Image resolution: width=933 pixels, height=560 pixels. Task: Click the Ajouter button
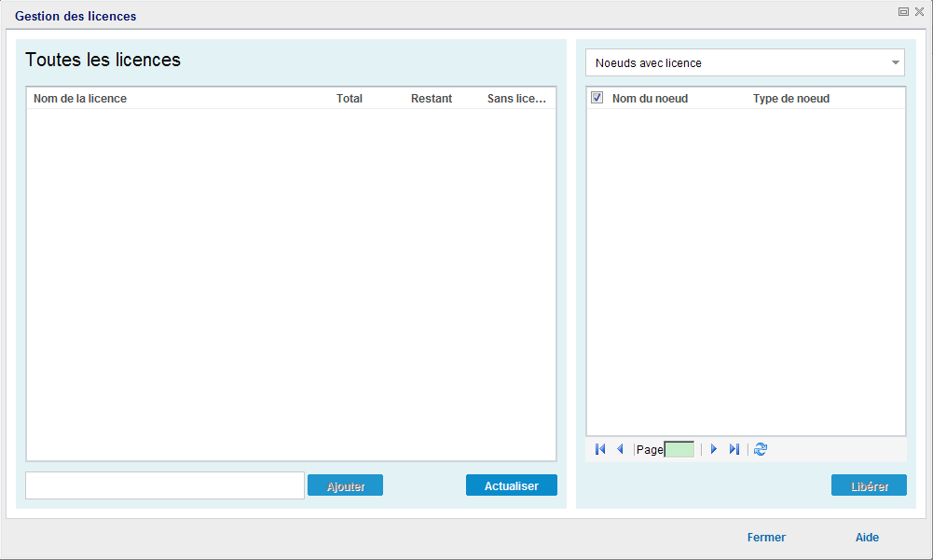(345, 485)
